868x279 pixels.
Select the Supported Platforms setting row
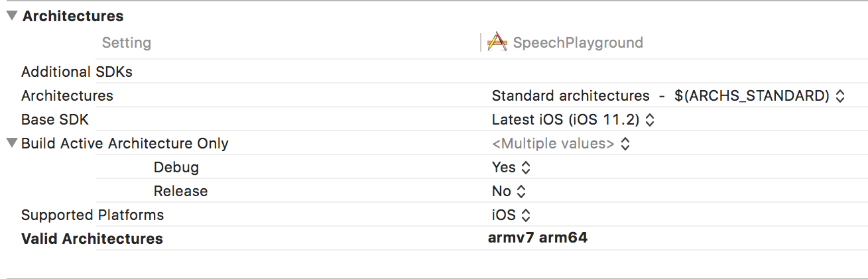(x=92, y=215)
